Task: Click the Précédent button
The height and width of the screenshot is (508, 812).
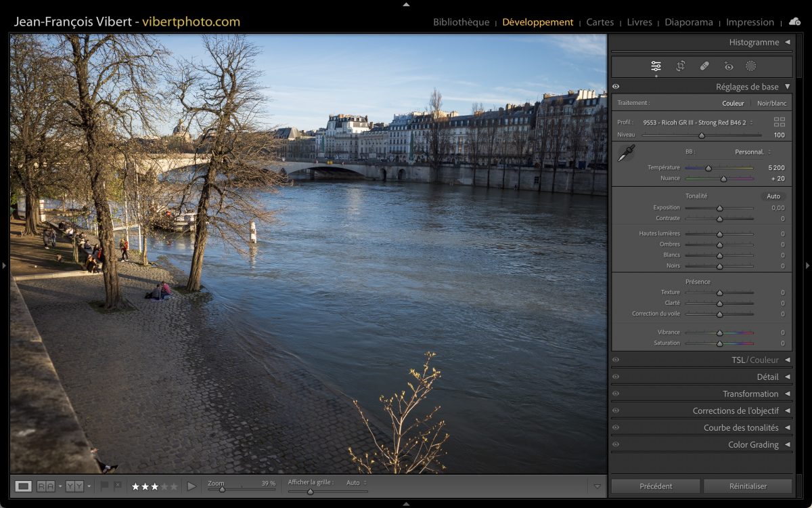Action: point(656,486)
